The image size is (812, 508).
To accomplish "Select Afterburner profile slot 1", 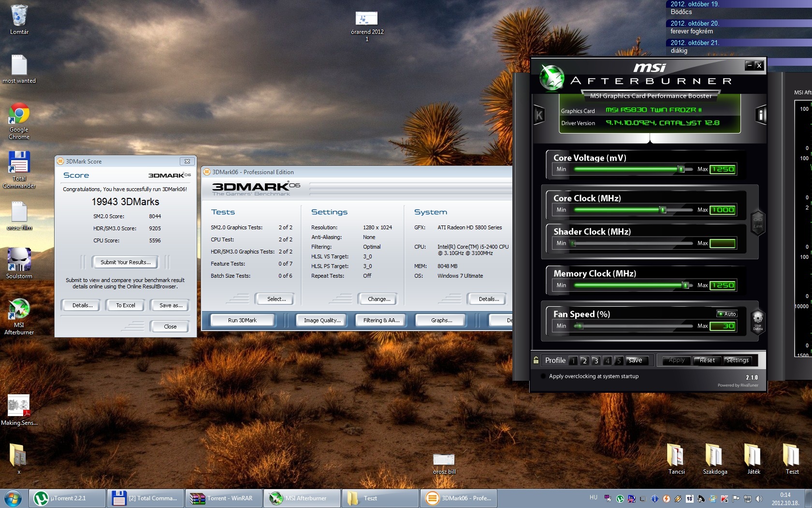I will [573, 360].
